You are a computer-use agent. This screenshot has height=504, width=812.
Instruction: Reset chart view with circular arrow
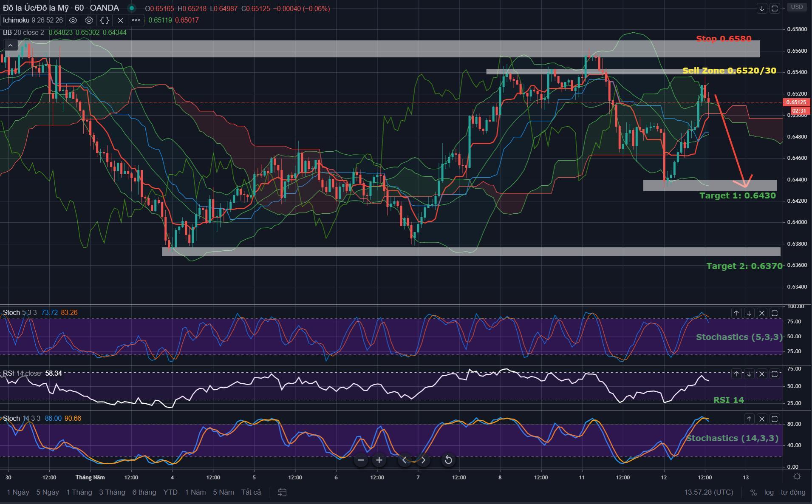point(448,460)
